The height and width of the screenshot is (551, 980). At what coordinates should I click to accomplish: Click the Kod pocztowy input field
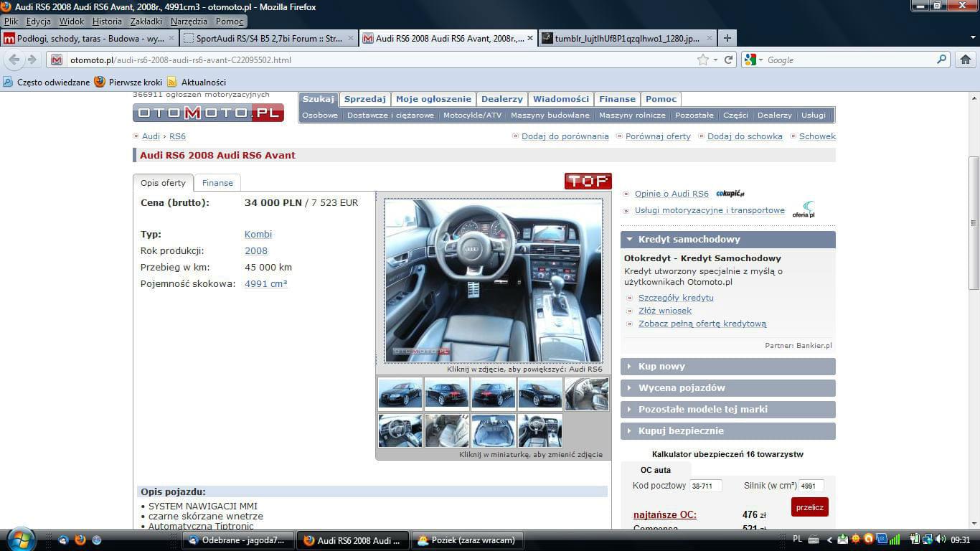[705, 486]
